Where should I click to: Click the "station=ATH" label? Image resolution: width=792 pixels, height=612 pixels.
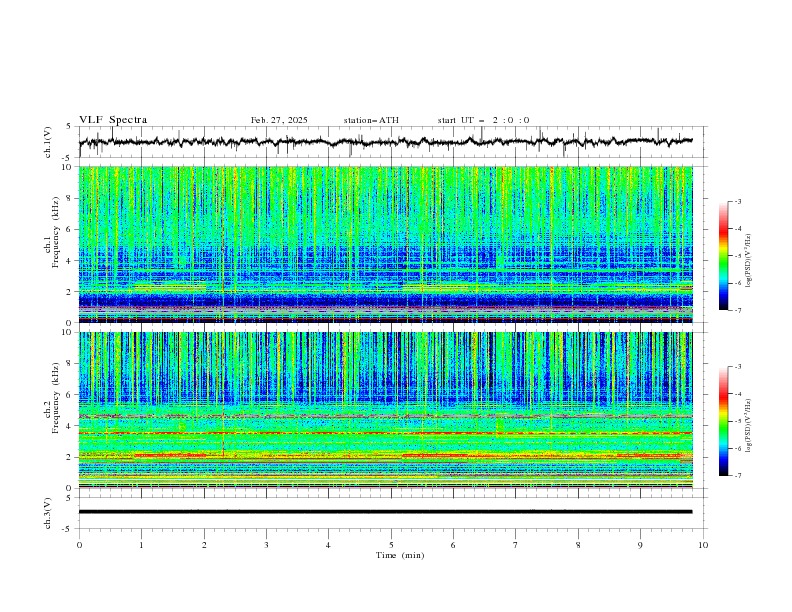point(371,120)
